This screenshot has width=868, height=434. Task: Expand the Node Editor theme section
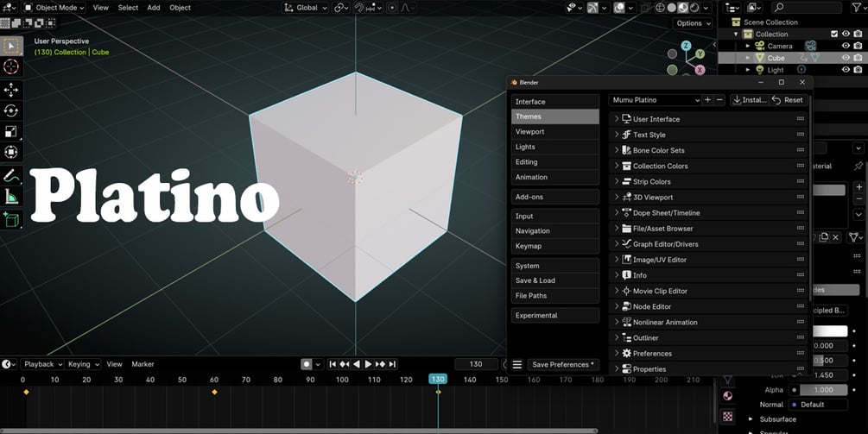pos(708,306)
